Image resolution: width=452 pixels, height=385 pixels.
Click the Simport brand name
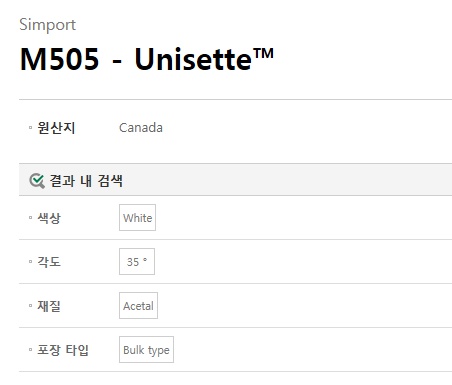click(47, 25)
